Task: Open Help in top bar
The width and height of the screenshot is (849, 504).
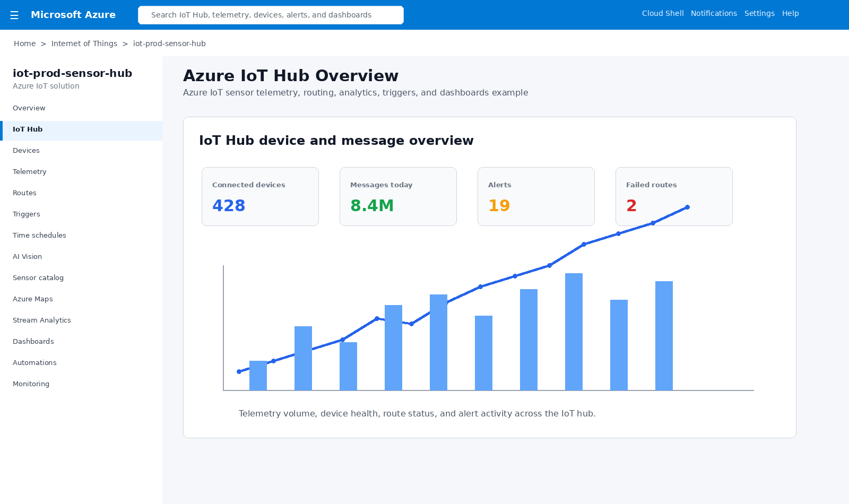Action: [x=790, y=13]
